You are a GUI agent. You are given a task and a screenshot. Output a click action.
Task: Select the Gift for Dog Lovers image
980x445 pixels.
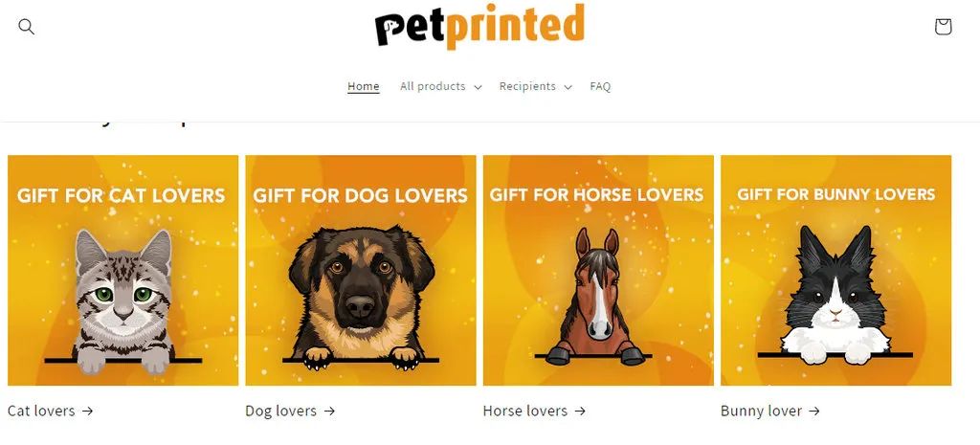[361, 270]
